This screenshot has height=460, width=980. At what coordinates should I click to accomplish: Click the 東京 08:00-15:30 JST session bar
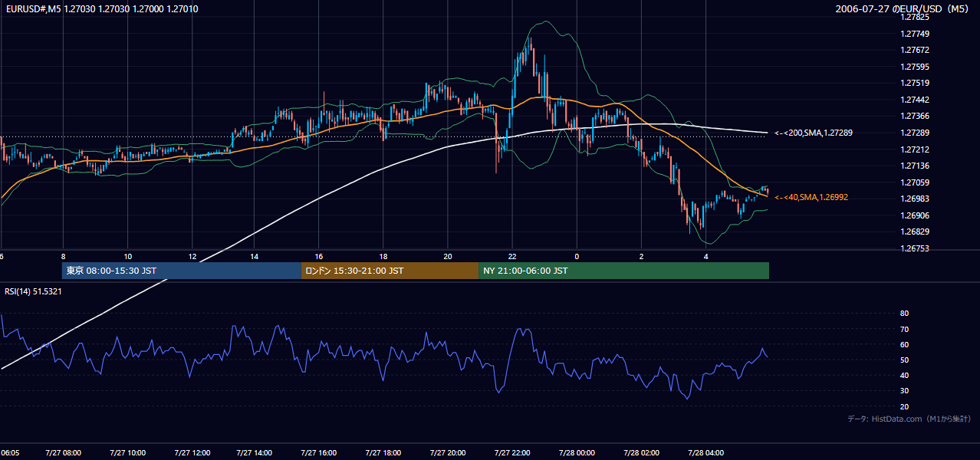182,271
